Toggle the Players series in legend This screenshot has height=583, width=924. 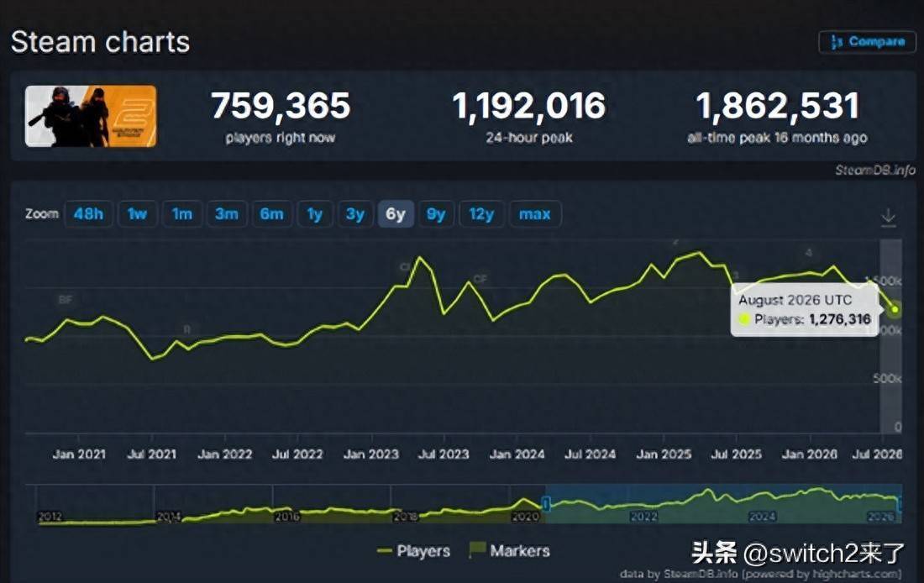click(x=413, y=551)
